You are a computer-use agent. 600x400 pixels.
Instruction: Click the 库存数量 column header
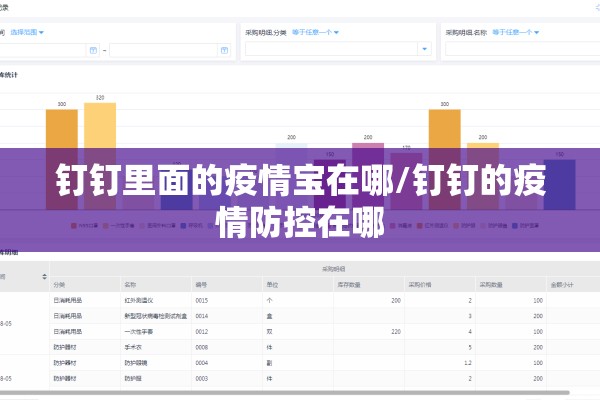(x=349, y=285)
